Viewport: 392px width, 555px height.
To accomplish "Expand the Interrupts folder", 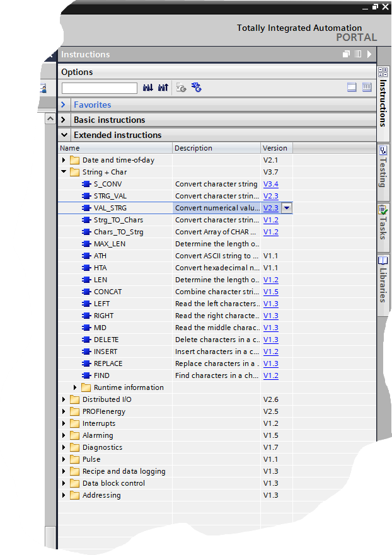I will coord(64,423).
